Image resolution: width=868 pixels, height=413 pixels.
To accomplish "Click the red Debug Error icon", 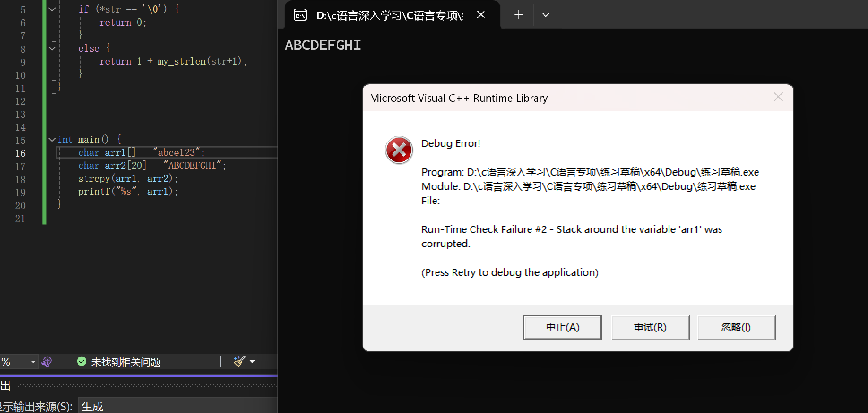I will [399, 150].
